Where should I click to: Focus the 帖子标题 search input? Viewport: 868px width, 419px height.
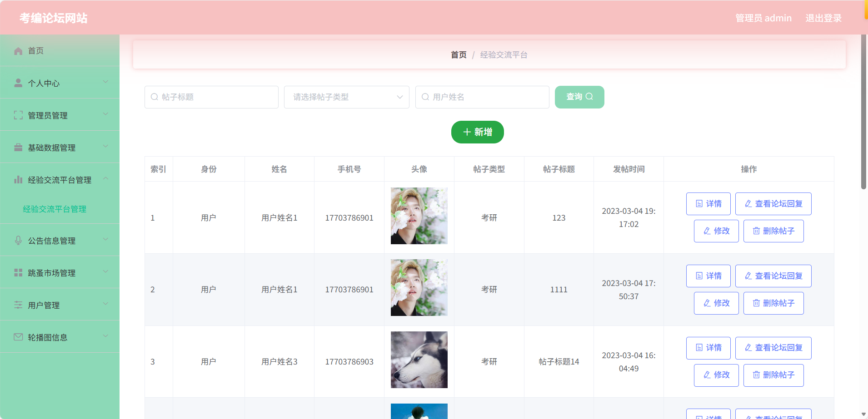click(211, 97)
